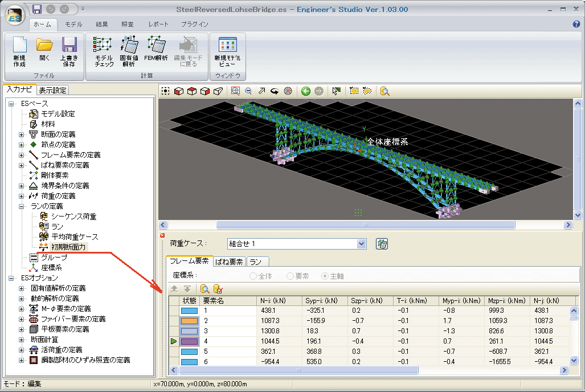
Task: Go back with the green arrow icon
Action: [306, 91]
